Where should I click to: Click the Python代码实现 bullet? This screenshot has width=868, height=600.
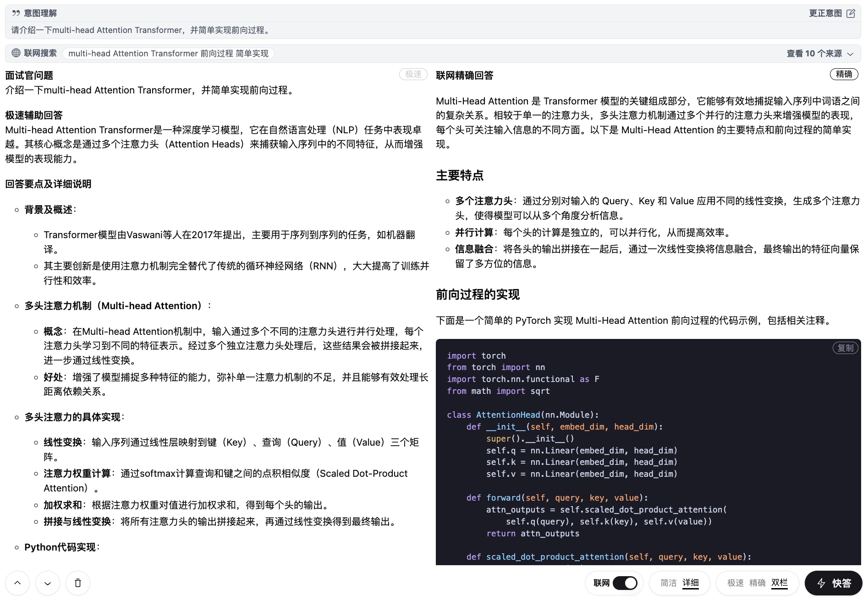click(x=62, y=547)
